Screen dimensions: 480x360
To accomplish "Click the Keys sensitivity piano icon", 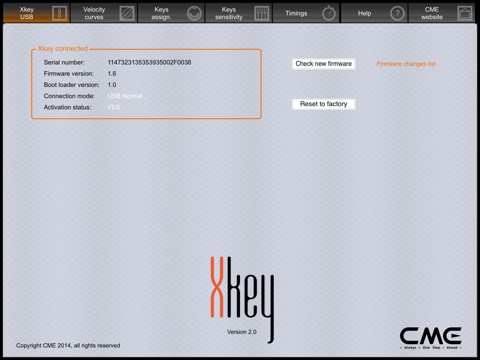I will [x=262, y=13].
